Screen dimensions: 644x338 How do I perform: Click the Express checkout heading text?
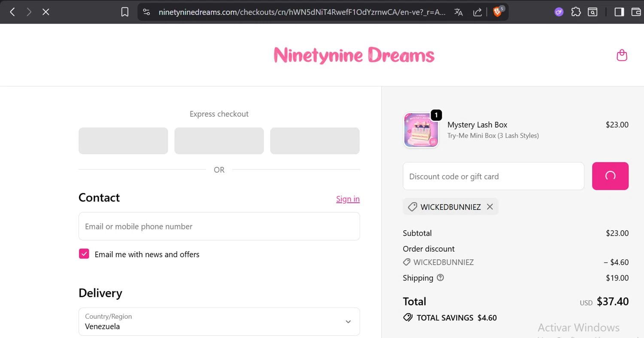click(219, 114)
